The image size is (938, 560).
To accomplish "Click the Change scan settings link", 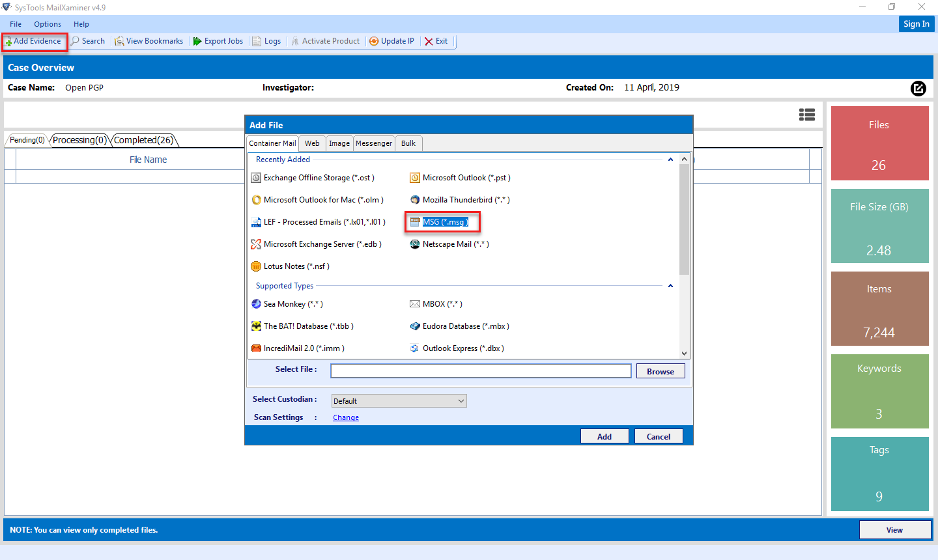I will (x=346, y=417).
